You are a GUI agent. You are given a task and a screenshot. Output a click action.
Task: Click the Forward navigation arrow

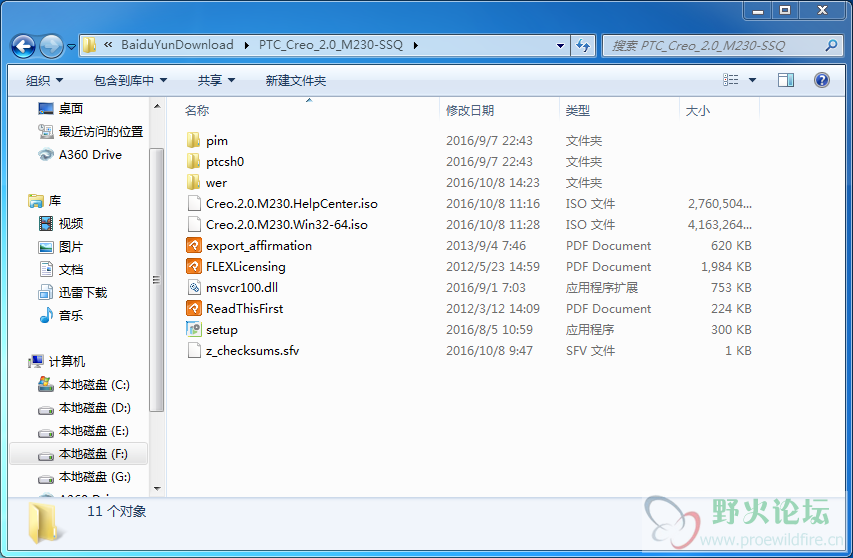pos(52,46)
